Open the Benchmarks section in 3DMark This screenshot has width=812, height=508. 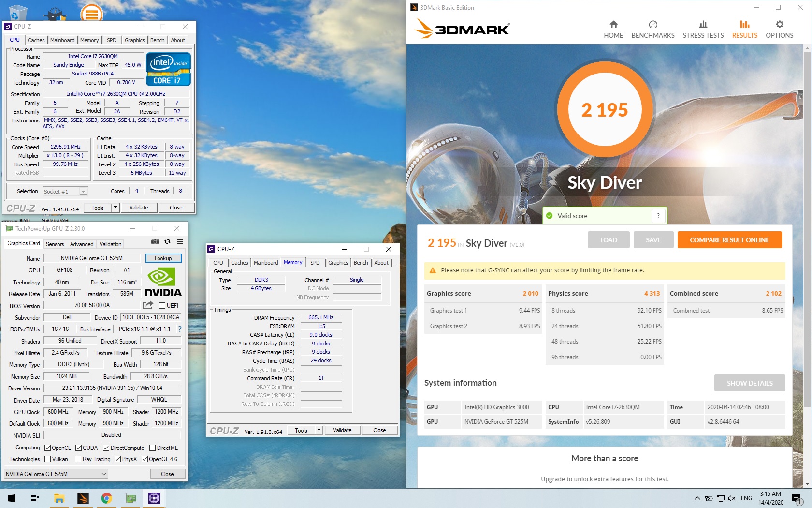point(653,30)
